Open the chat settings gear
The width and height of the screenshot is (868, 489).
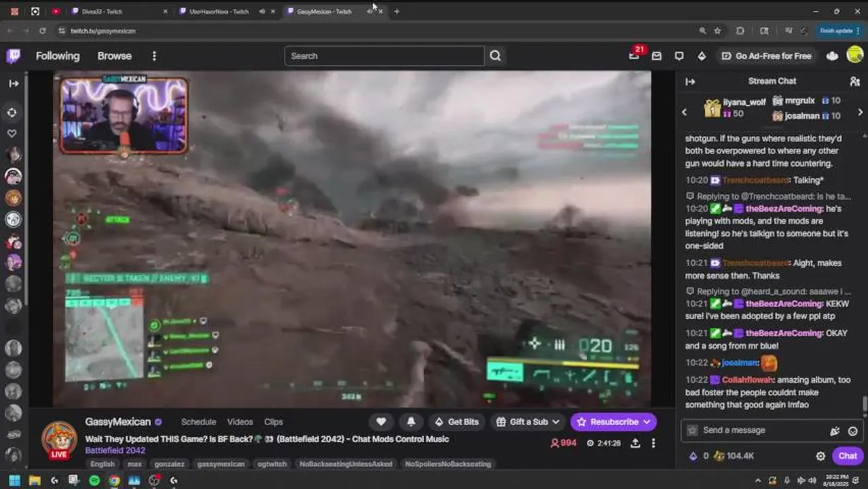tap(820, 456)
